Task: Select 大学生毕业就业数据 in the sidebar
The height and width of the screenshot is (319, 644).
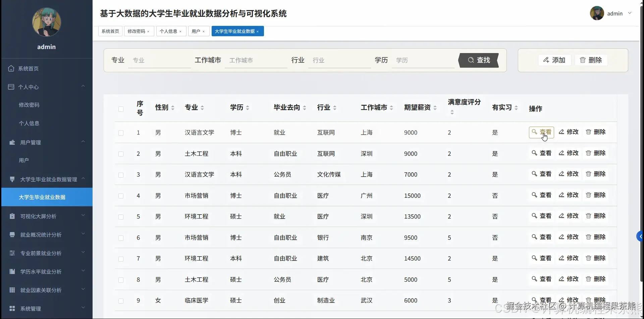Action: [x=47, y=197]
